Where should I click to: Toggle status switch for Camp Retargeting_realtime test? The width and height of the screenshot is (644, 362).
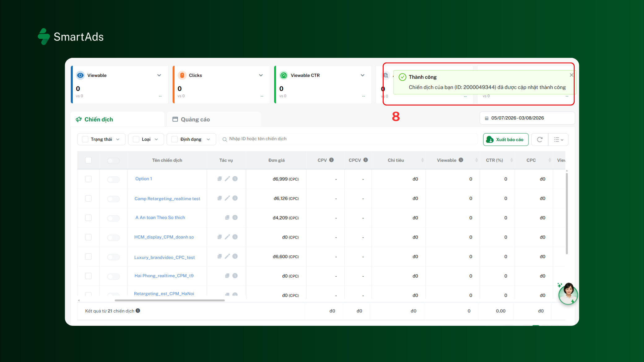click(113, 199)
